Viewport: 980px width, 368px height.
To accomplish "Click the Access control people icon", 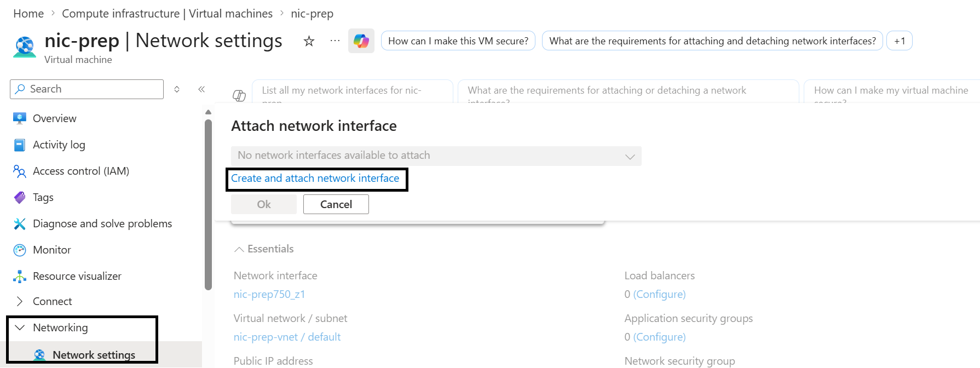I will (20, 171).
